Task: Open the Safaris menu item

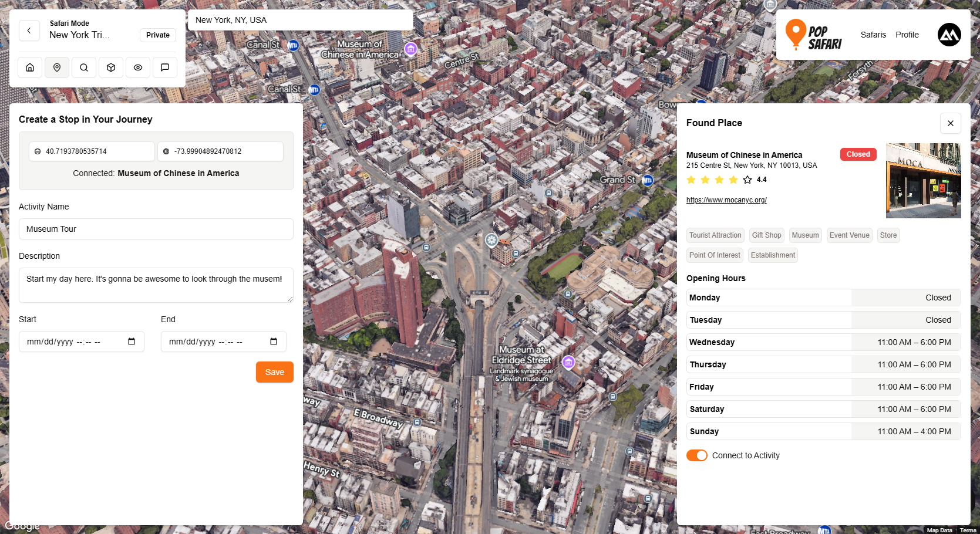Action: click(873, 35)
